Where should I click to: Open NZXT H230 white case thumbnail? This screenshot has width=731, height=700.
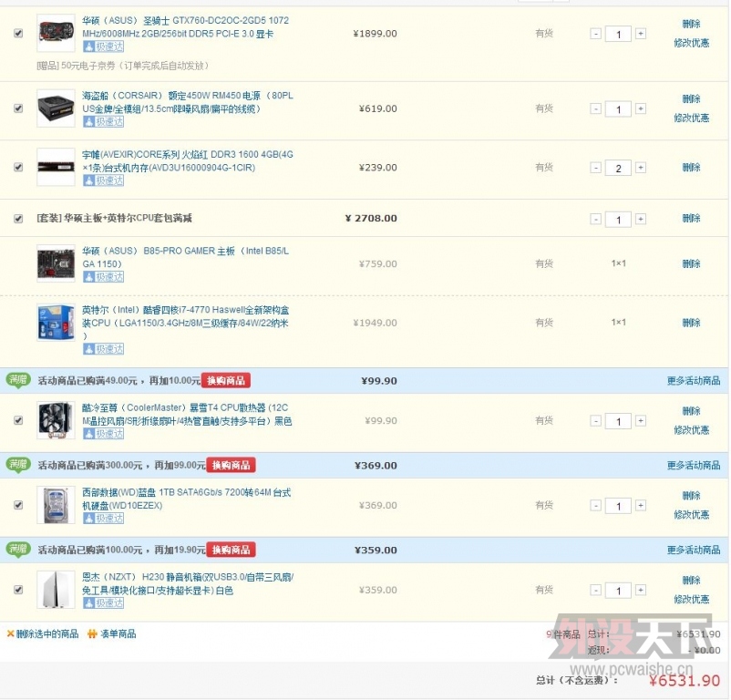(x=56, y=590)
